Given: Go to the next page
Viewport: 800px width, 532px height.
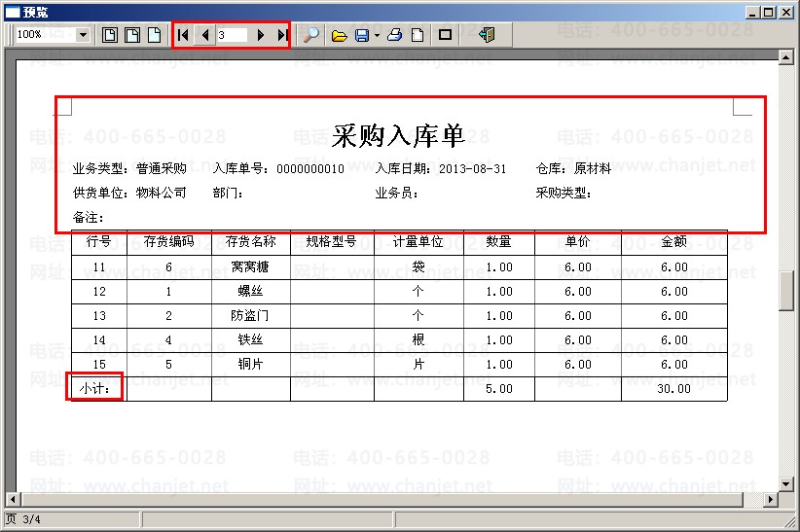Looking at the screenshot, I should 261,35.
